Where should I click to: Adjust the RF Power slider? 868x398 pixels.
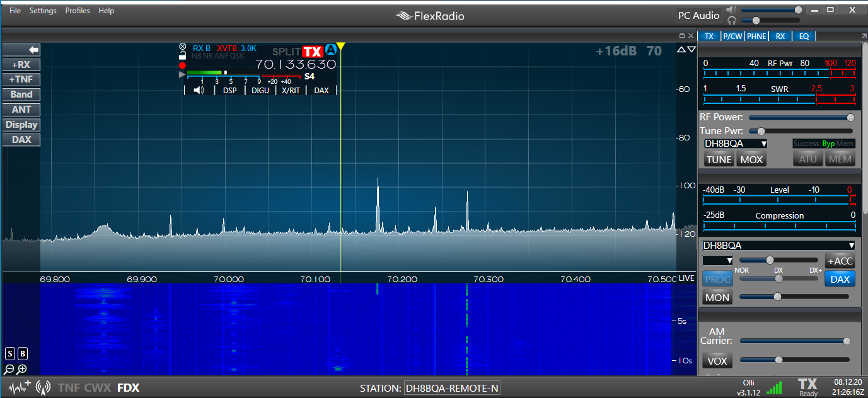[x=802, y=117]
